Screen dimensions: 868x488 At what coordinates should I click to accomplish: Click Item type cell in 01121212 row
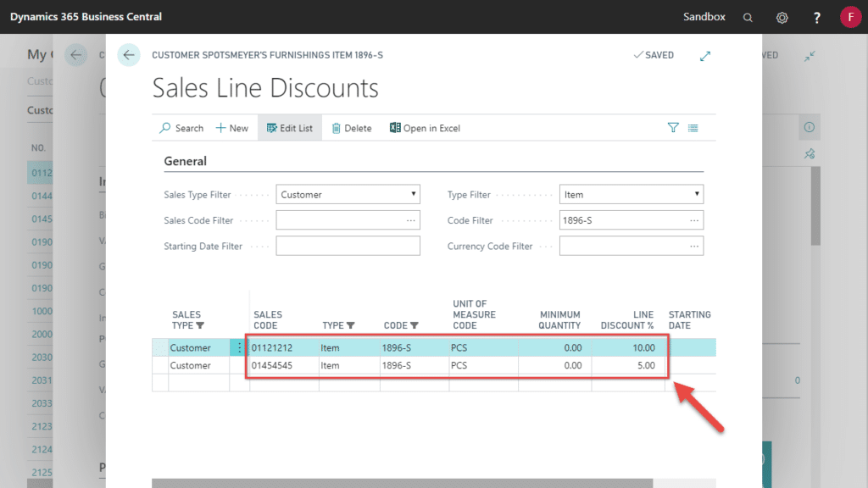(x=349, y=347)
